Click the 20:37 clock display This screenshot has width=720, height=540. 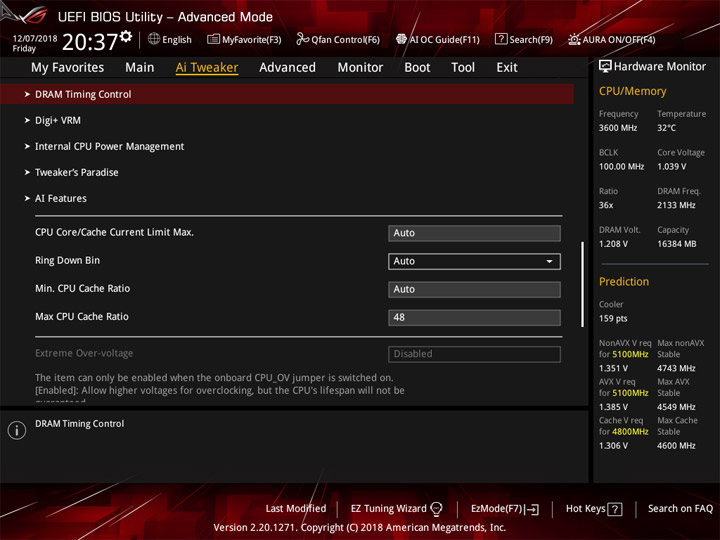[x=90, y=42]
